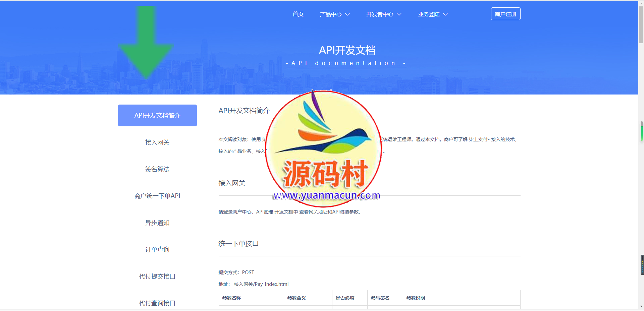The width and height of the screenshot is (644, 311).
Task: Select the API开发文档简介 sidebar tab
Action: coord(157,116)
